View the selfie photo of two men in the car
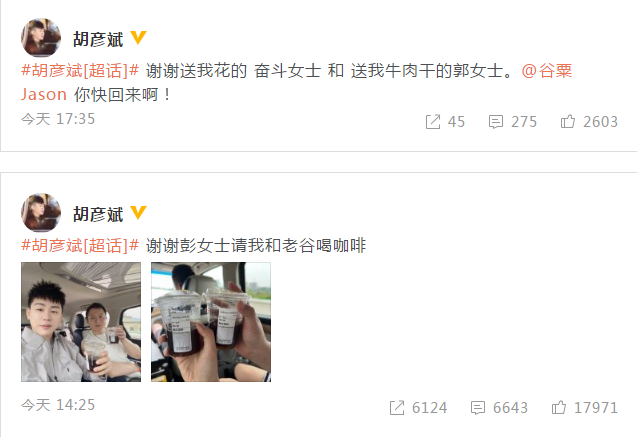Viewport: 637px width, 437px height. (81, 322)
